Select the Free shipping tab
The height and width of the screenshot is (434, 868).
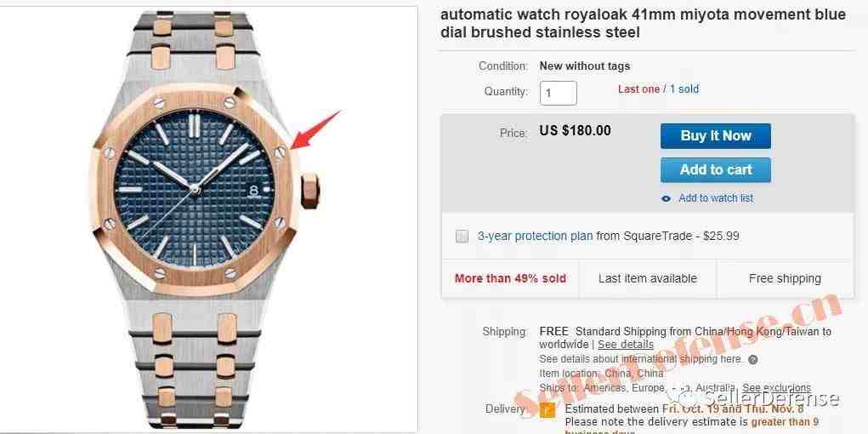[785, 279]
